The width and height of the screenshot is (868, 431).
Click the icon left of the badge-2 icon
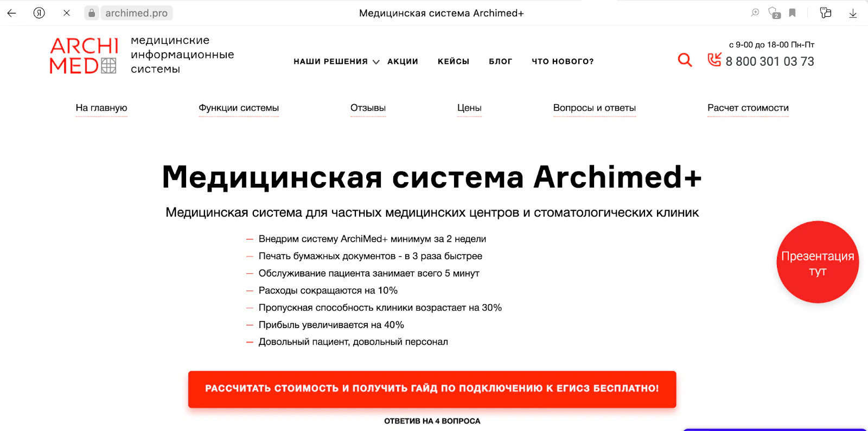(755, 12)
